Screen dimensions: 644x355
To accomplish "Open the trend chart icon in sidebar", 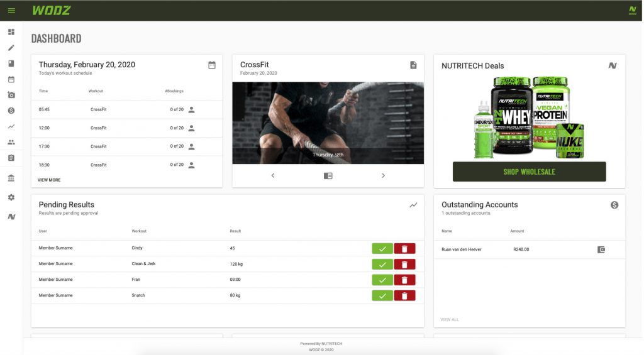I will click(x=11, y=126).
